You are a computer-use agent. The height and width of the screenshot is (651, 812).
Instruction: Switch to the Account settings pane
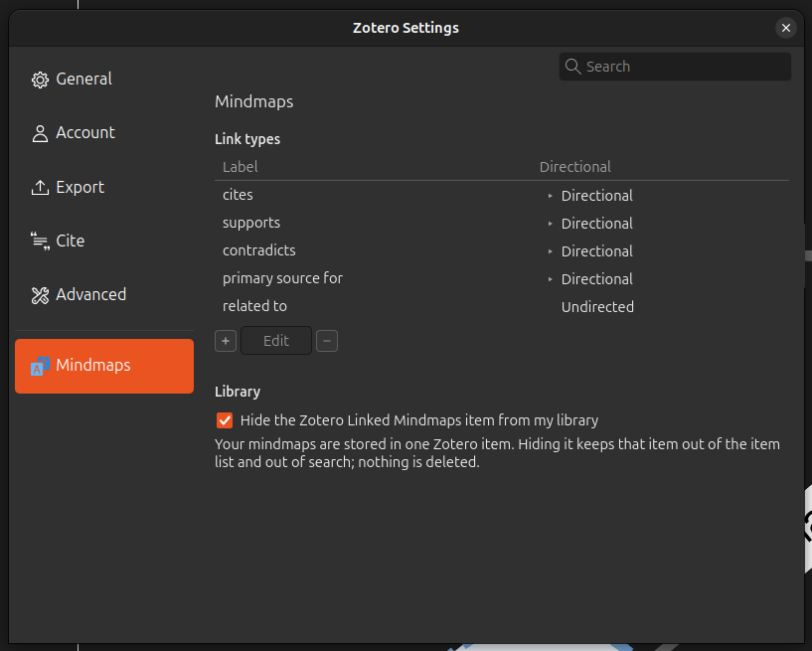(x=104, y=133)
